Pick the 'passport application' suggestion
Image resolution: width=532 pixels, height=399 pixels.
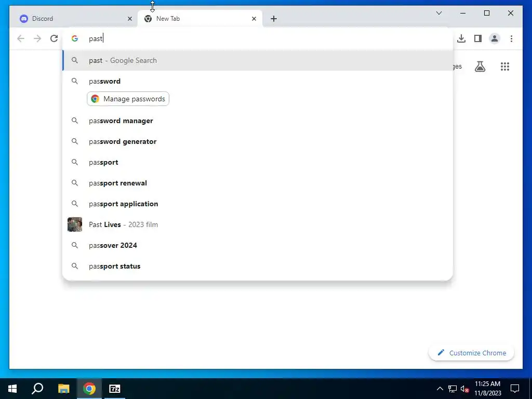point(258,204)
